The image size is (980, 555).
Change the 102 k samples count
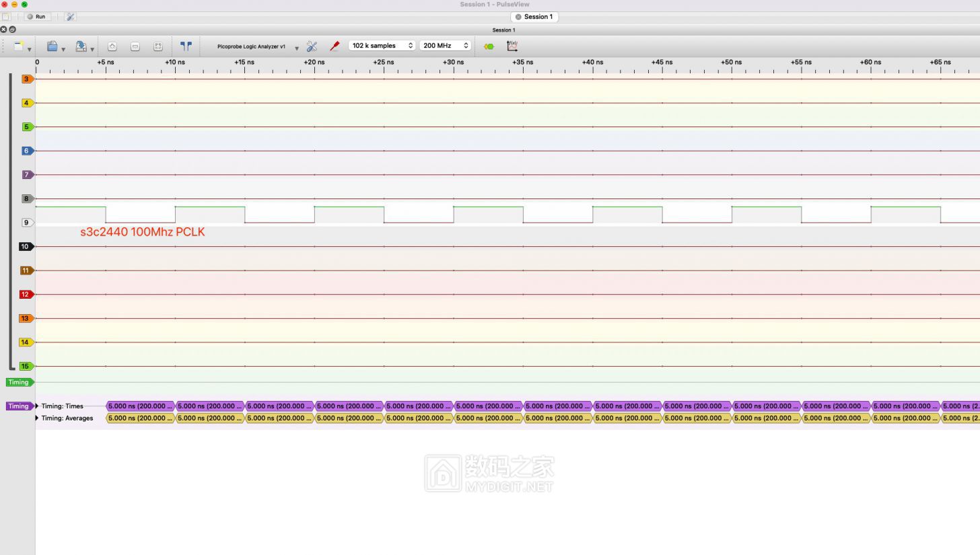(x=382, y=45)
